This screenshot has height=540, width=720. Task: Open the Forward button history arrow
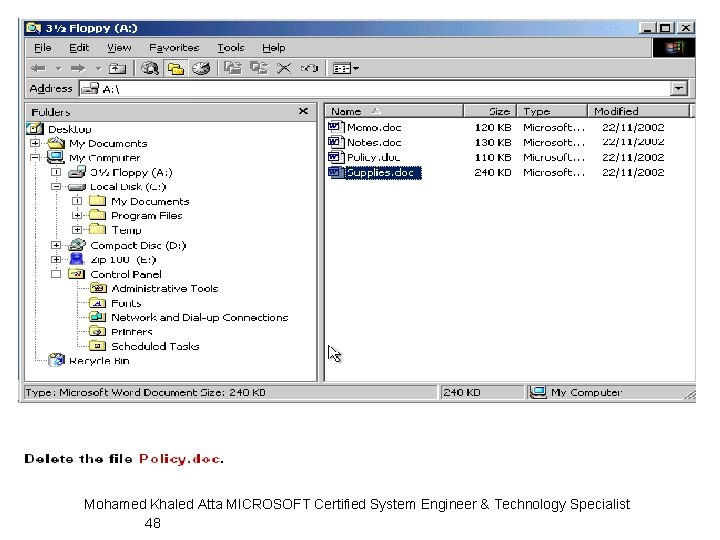(98, 69)
